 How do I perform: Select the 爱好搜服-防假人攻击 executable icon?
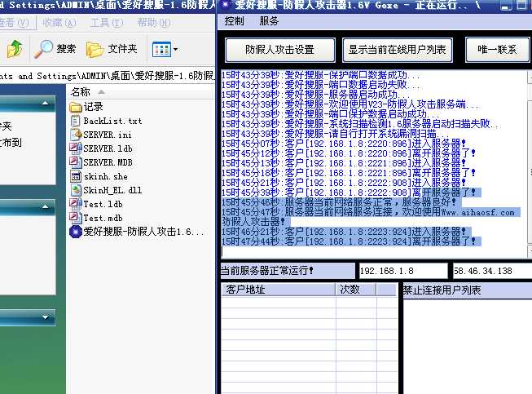[x=75, y=232]
